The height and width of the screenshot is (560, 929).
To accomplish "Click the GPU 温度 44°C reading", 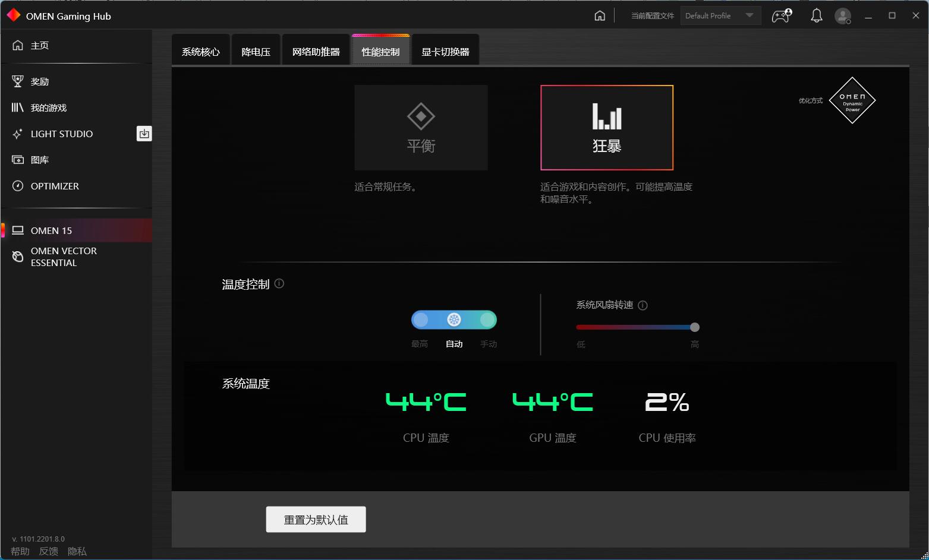I will 553,403.
